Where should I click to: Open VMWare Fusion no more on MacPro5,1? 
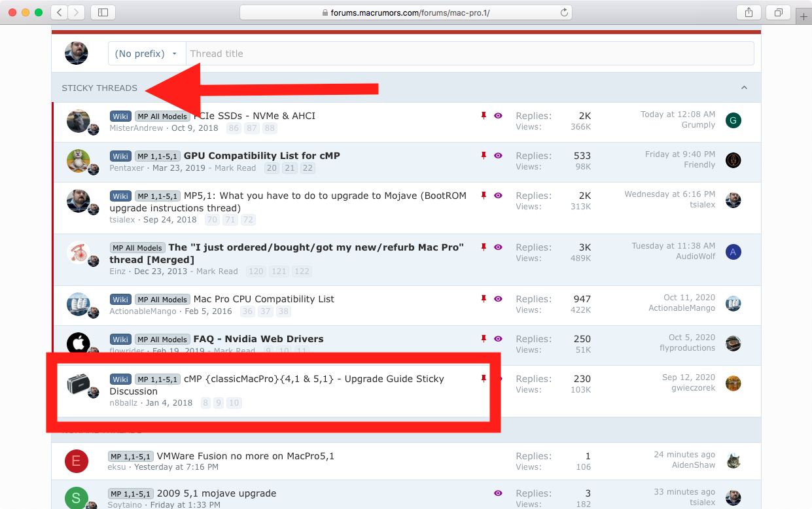pyautogui.click(x=245, y=456)
